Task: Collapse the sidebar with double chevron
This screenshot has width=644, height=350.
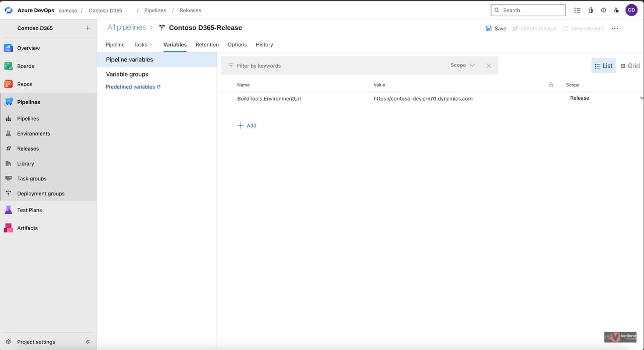Action: coord(88,342)
